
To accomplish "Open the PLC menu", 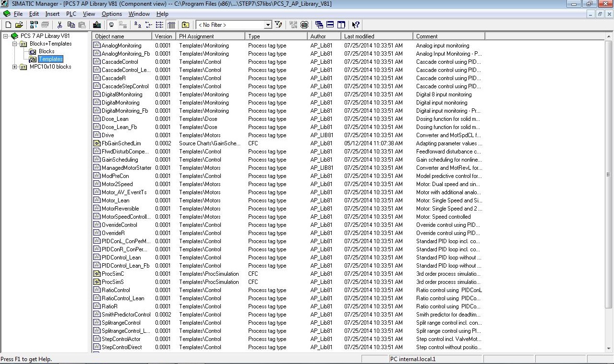I will (71, 14).
